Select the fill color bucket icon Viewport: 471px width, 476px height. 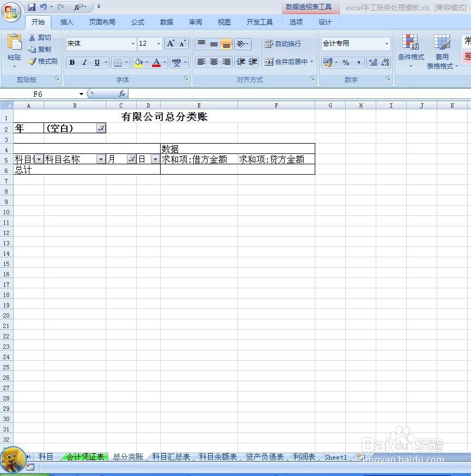pos(139,62)
